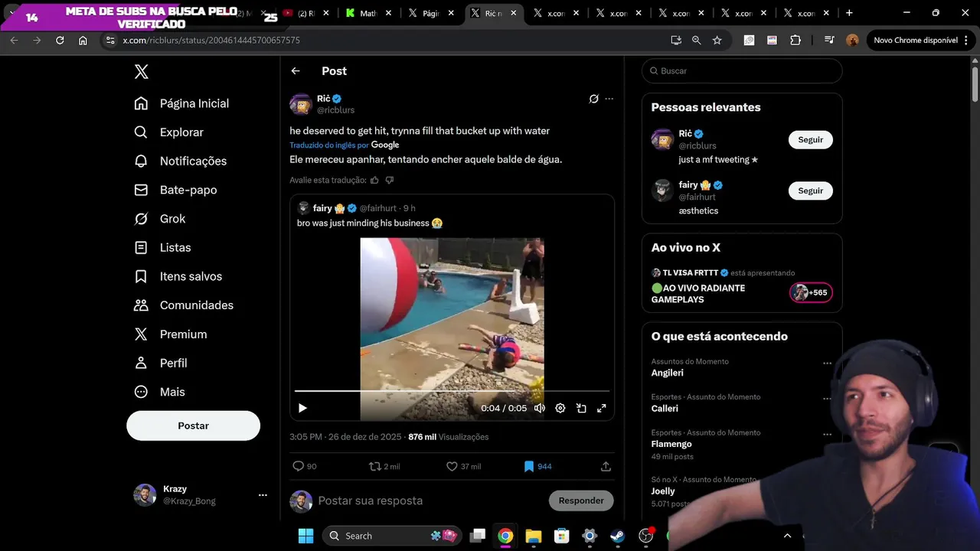Rate translation with thumbs up
This screenshot has width=980, height=551.
[374, 181]
